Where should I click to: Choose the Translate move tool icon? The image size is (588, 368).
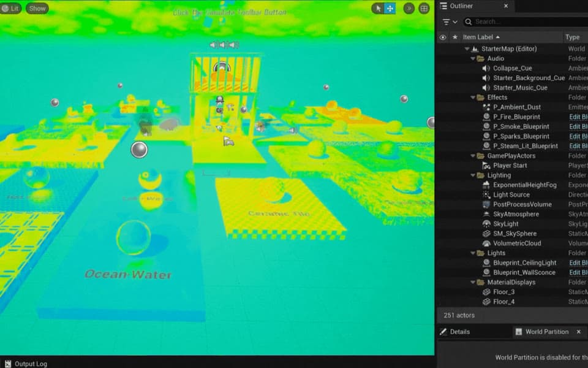[x=390, y=8]
